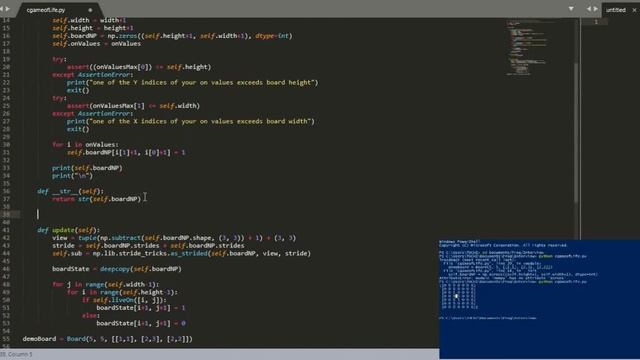Click the self.boardNP[i[1]+1, i[0]+1] line

point(126,152)
